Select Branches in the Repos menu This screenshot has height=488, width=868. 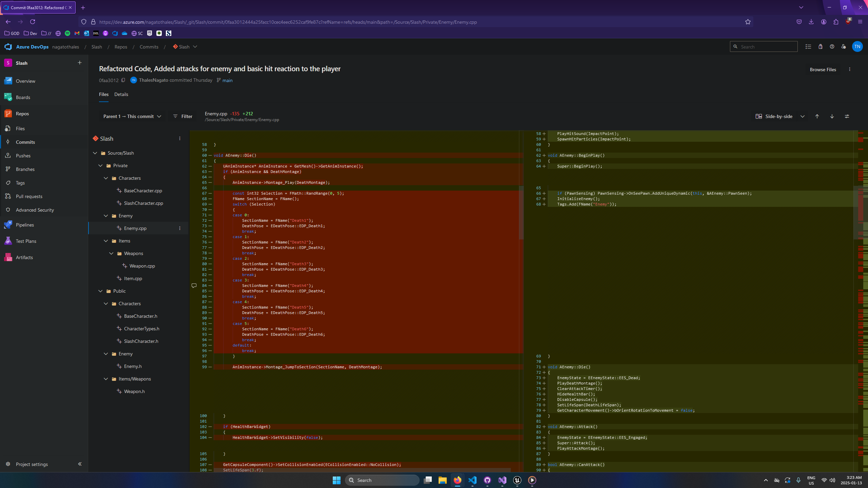(25, 169)
